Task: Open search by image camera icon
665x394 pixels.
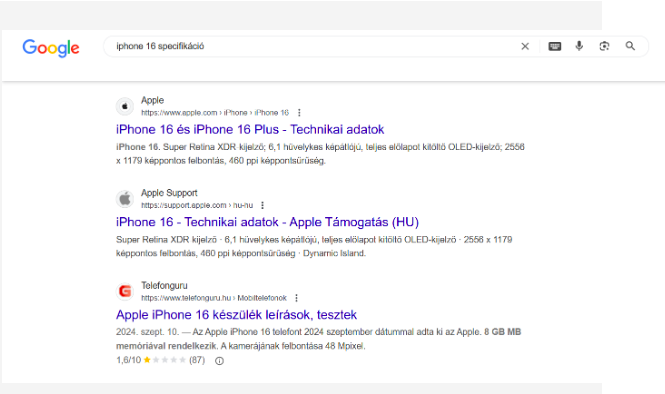Action: 604,46
